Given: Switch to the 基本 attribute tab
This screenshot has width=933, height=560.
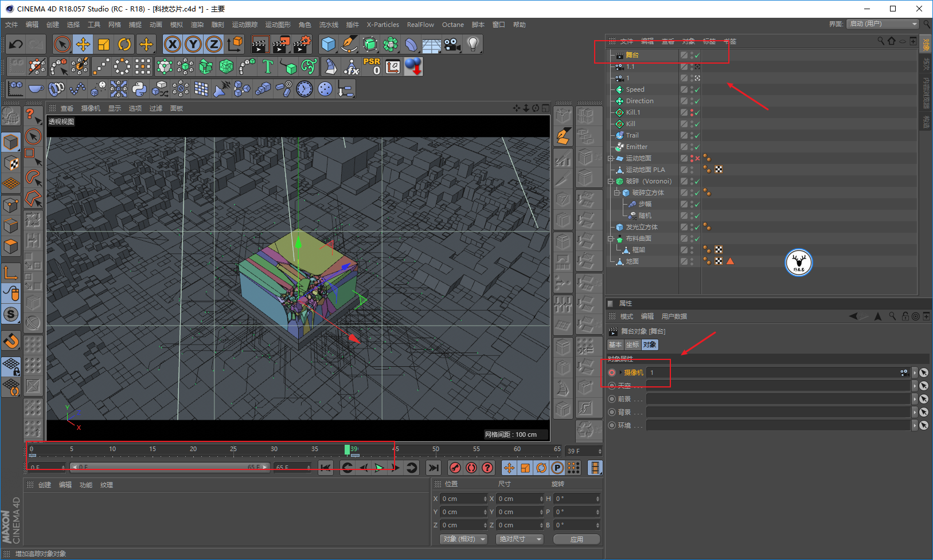Looking at the screenshot, I should (615, 344).
